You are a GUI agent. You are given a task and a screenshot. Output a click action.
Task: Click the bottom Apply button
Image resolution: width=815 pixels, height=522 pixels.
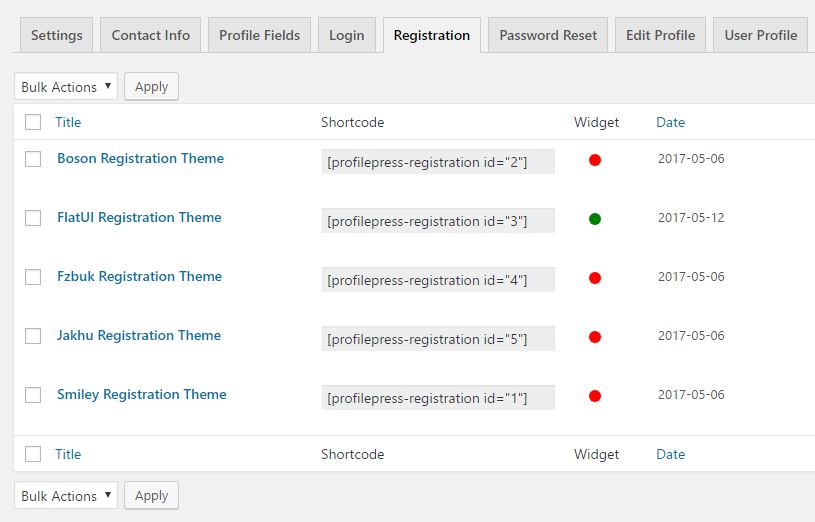click(152, 495)
